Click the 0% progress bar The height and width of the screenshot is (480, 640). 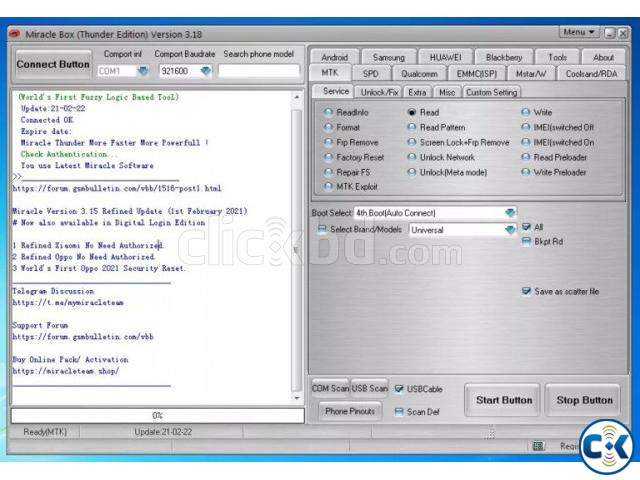click(158, 416)
